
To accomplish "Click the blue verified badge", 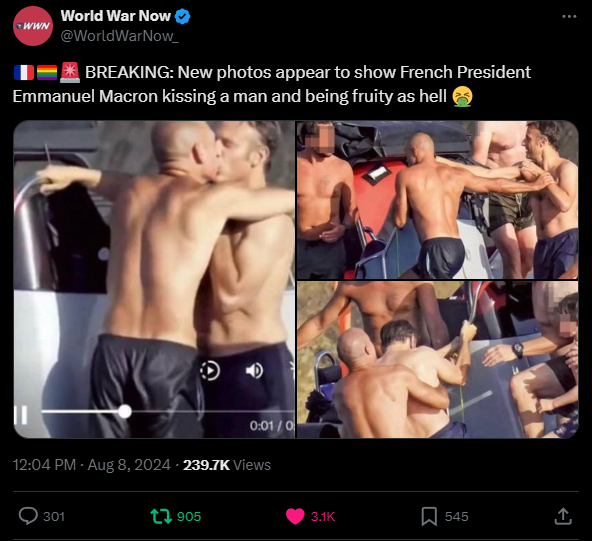I will pyautogui.click(x=183, y=16).
